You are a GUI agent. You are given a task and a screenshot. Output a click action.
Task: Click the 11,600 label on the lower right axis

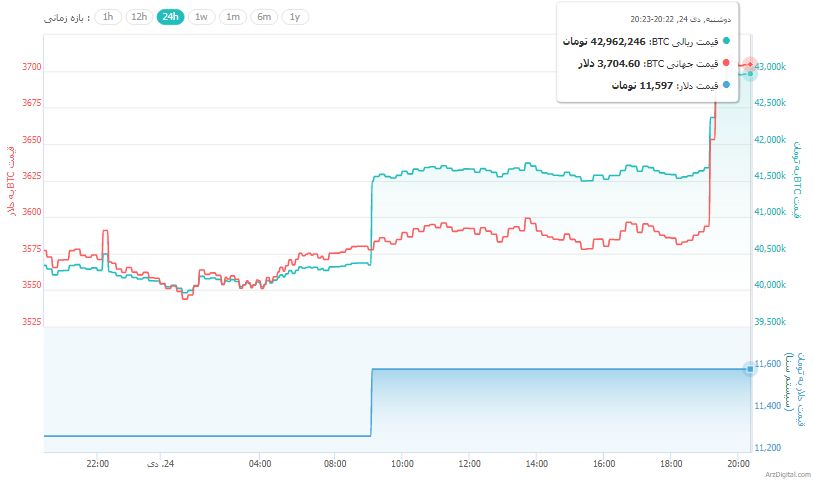pos(772,364)
